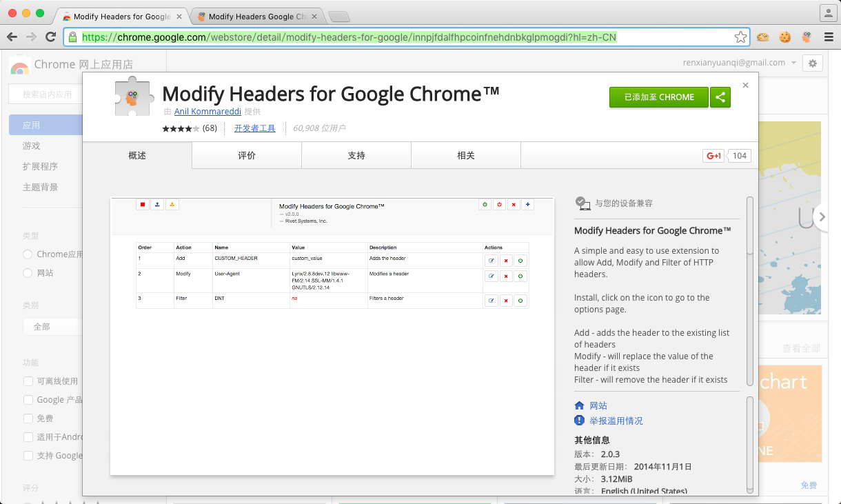841x504 pixels.
Task: Click the next slide arrow on right edge
Action: pyautogui.click(x=820, y=217)
